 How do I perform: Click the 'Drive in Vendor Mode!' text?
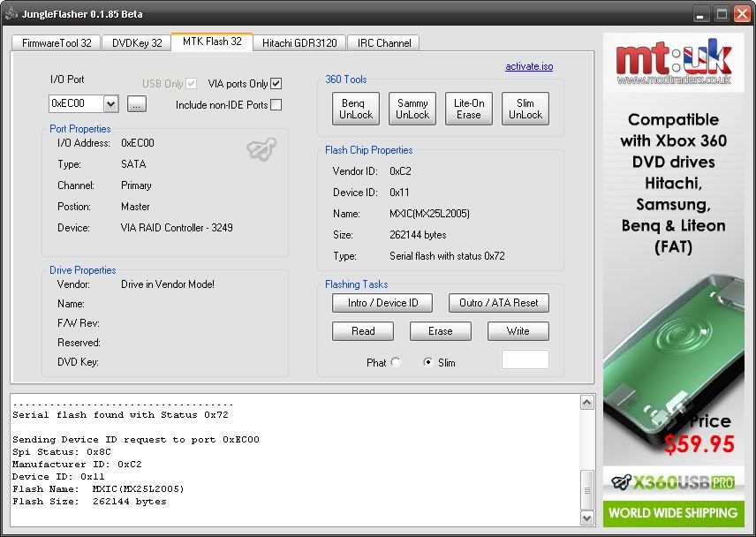[167, 284]
